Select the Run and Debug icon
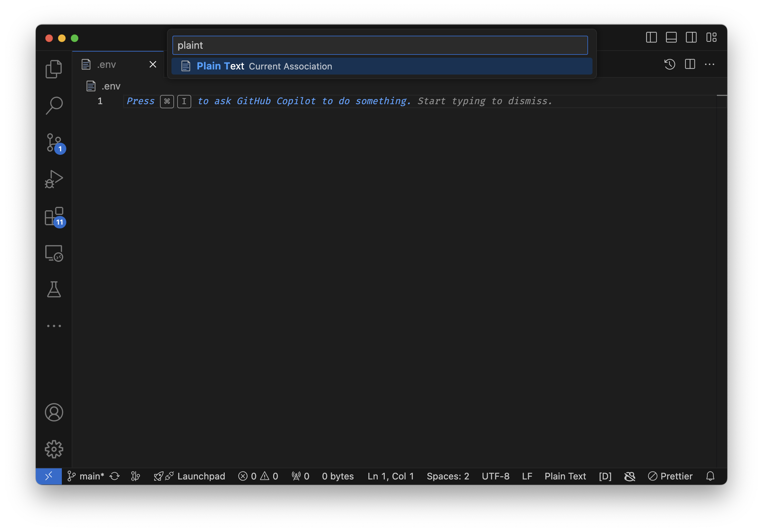Screen dimensions: 763x532 click(54, 179)
